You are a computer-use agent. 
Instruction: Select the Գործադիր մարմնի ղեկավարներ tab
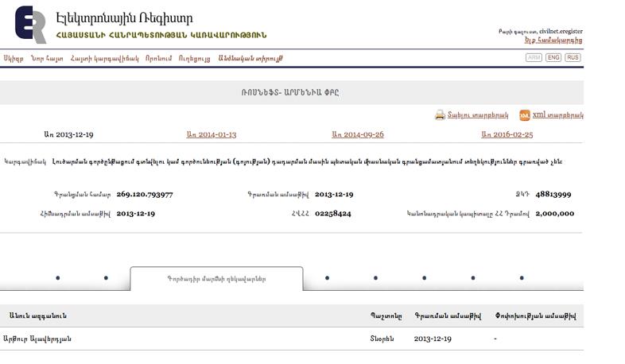pos(216,279)
